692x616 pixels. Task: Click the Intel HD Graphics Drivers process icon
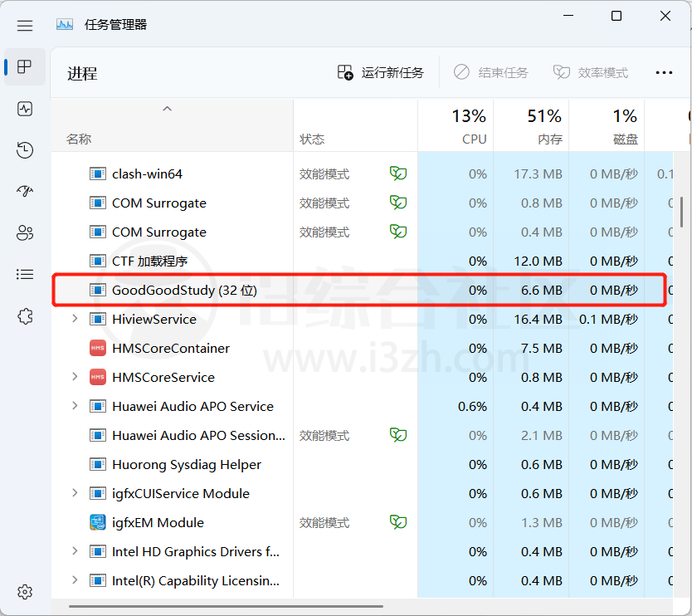coord(98,551)
